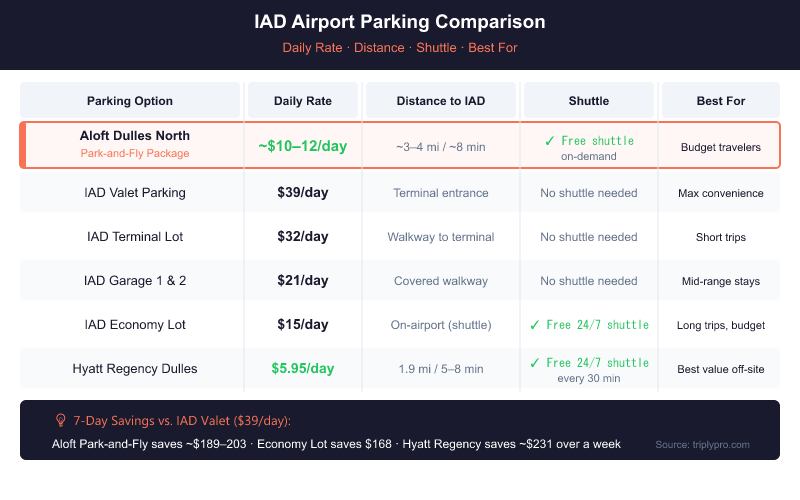Select the IAD Terminal Lot row name
The width and height of the screenshot is (800, 500).
click(x=135, y=237)
